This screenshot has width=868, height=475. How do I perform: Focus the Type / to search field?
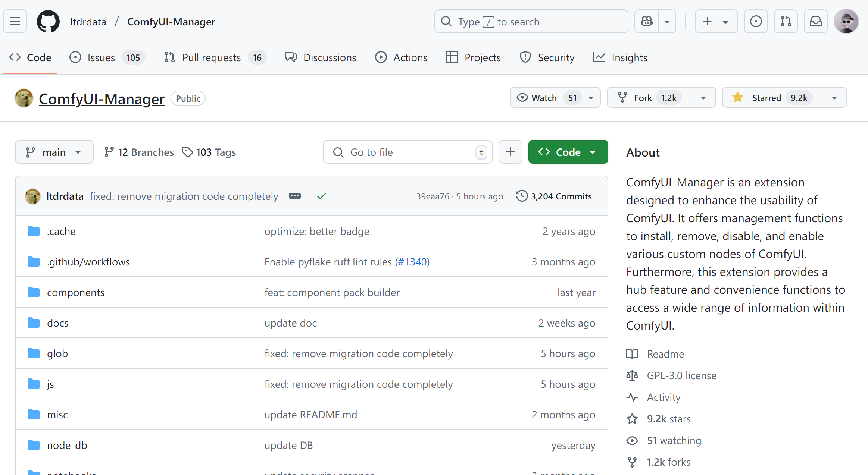[x=531, y=21]
